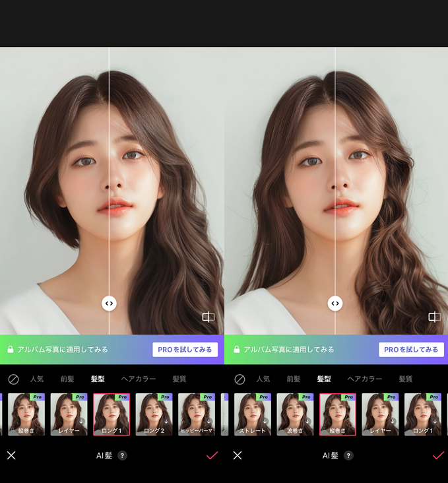The height and width of the screenshot is (483, 448).
Task: Open AI髪 help icon in right screen
Action: (348, 455)
